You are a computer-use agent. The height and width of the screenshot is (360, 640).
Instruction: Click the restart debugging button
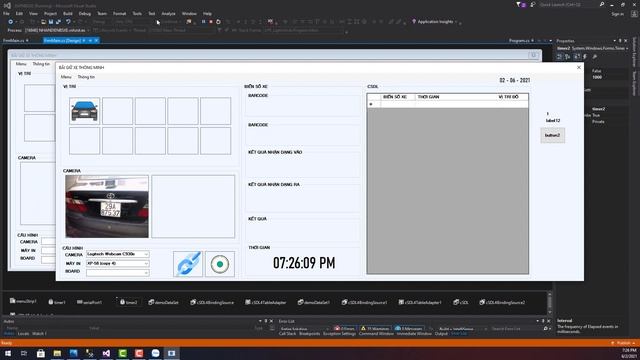(x=218, y=22)
